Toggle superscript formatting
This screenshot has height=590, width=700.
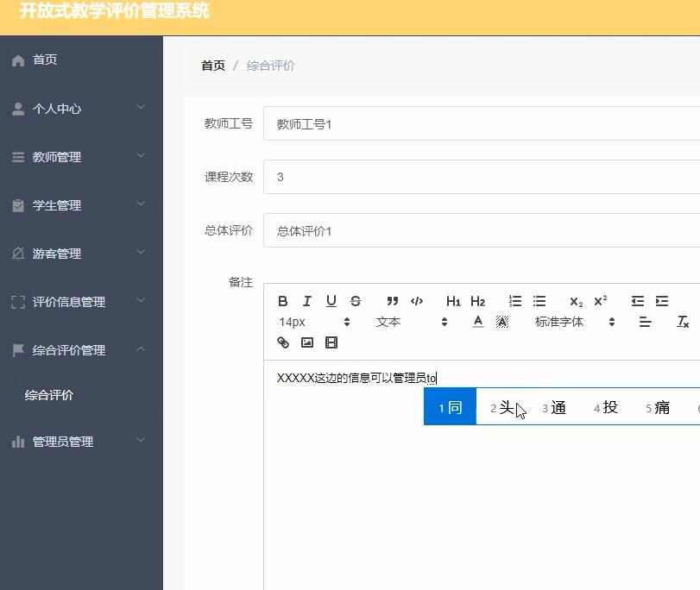click(x=599, y=301)
